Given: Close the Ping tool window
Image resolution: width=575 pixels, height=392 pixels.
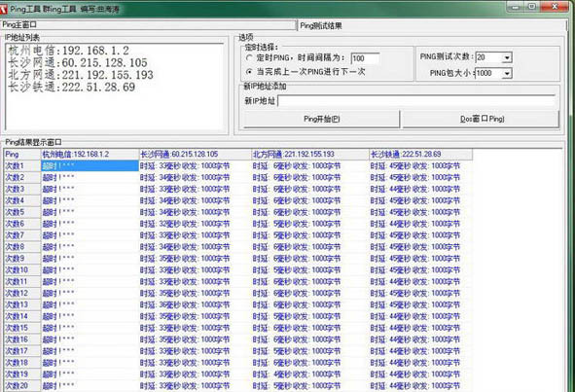Looking at the screenshot, I should pos(555,6).
